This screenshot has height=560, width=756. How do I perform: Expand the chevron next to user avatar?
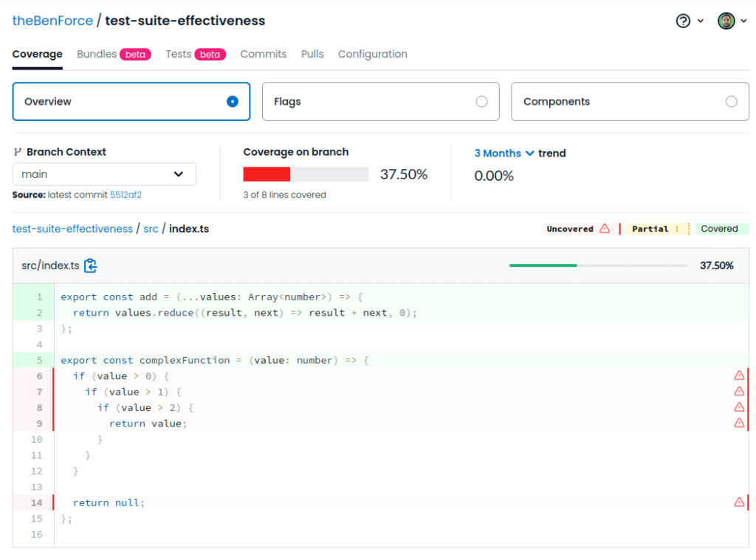(x=744, y=21)
